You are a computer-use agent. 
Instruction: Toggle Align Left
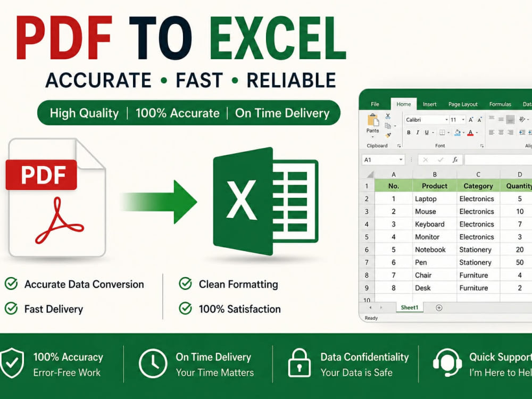click(492, 132)
